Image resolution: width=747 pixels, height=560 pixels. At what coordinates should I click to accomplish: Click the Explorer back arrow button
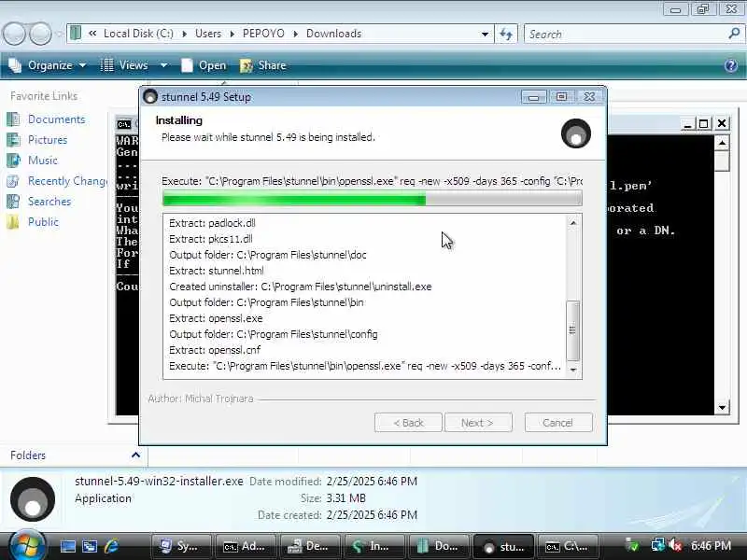click(14, 34)
